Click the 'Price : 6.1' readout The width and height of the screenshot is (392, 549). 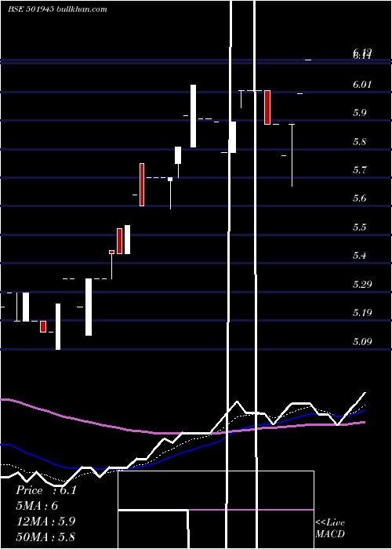(x=46, y=490)
